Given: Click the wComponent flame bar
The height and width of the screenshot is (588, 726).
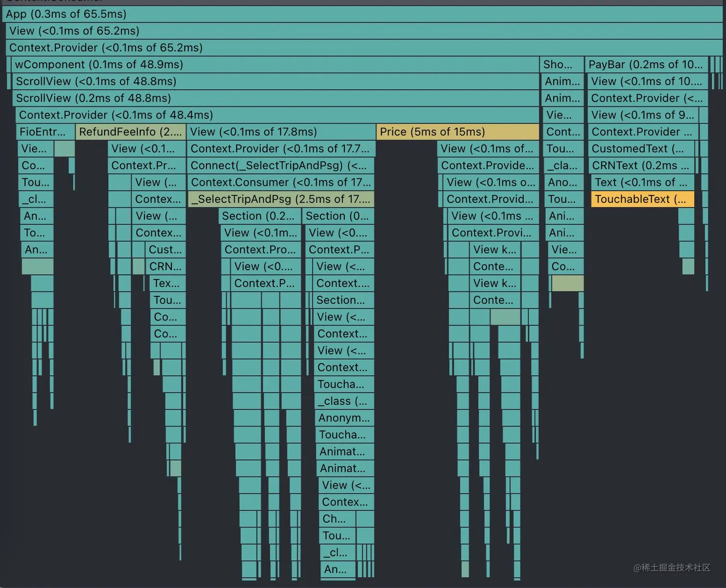Looking at the screenshot, I should tap(98, 64).
